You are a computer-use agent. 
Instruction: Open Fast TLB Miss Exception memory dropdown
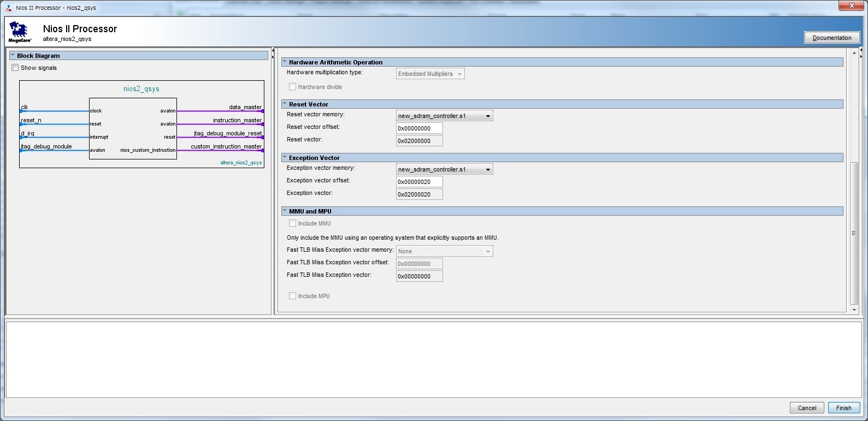[x=444, y=251]
